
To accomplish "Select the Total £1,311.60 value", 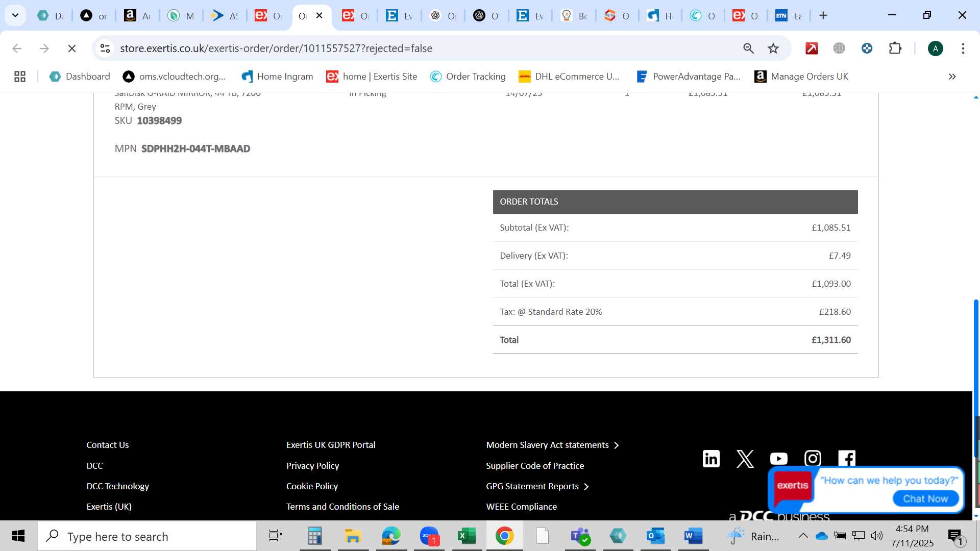I will 831,340.
